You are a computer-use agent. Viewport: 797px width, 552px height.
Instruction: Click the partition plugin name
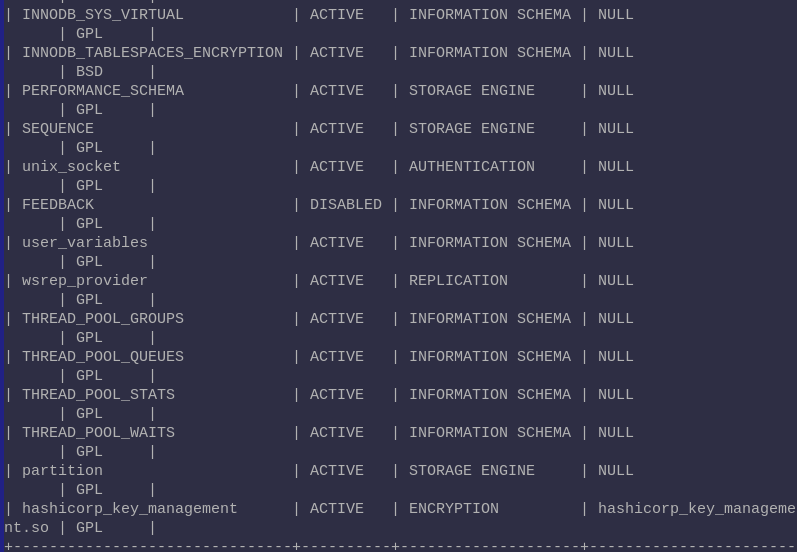pos(63,471)
